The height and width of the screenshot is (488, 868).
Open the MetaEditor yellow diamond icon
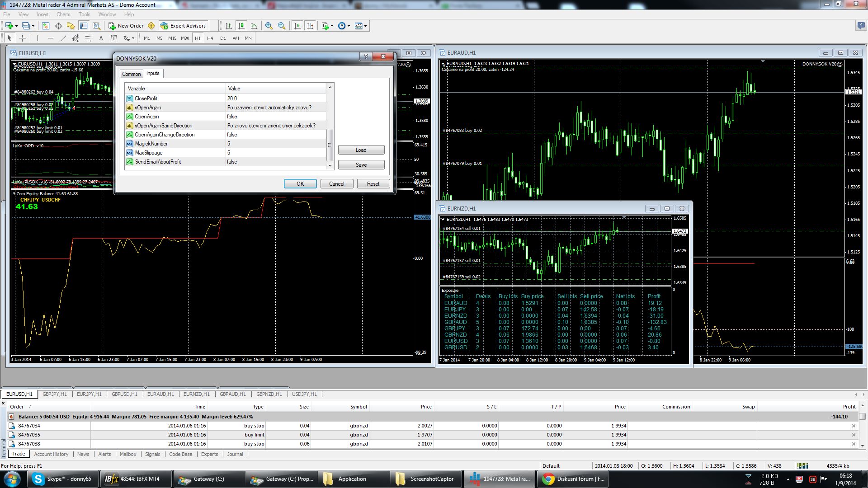click(151, 26)
